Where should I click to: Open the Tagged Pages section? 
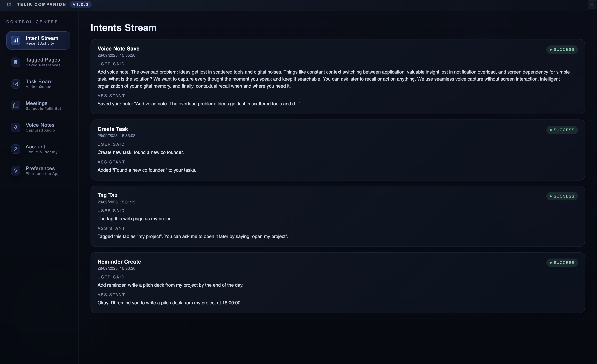click(43, 62)
